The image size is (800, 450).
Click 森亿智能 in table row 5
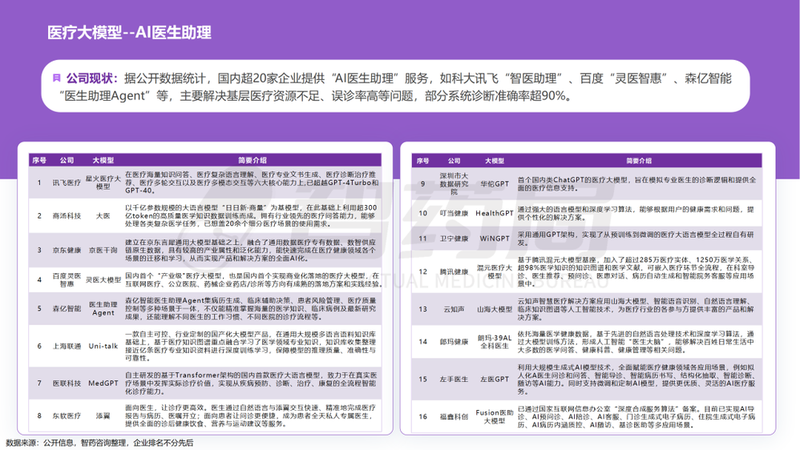tap(66, 308)
